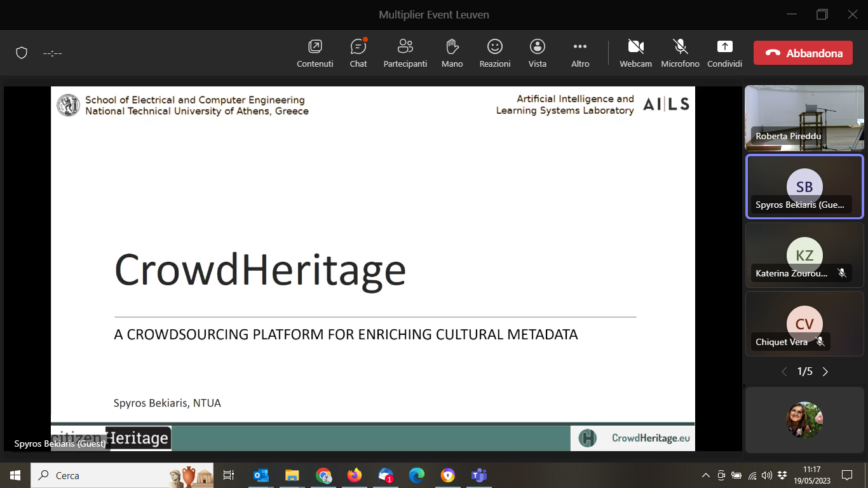Image resolution: width=868 pixels, height=488 pixels.
Task: Click the slide subtitle about crowdsourcing platform
Action: coord(346,334)
